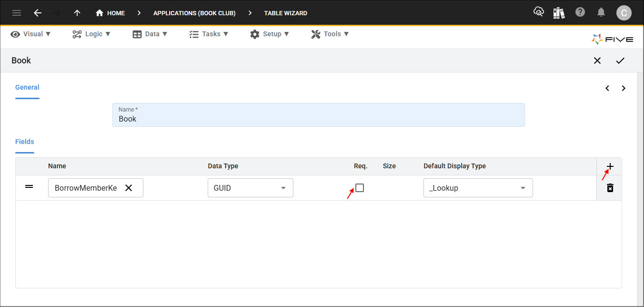
Task: Open the Data menu
Action: [150, 34]
